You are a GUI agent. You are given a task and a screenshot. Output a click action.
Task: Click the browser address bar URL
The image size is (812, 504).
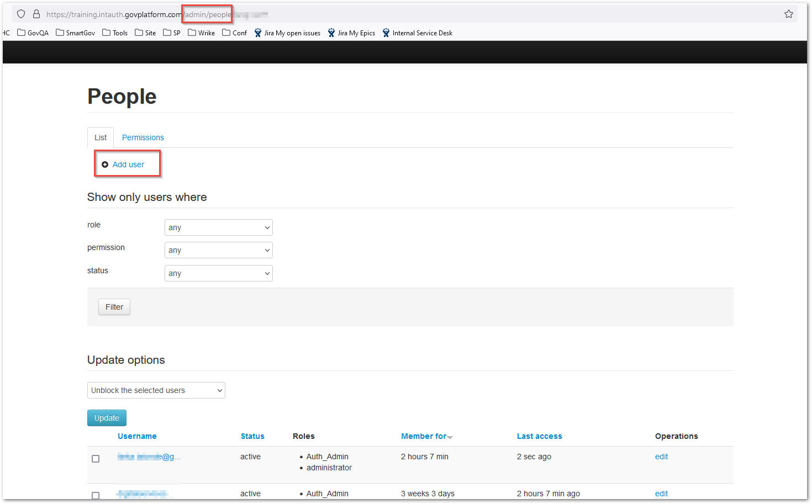coord(157,14)
